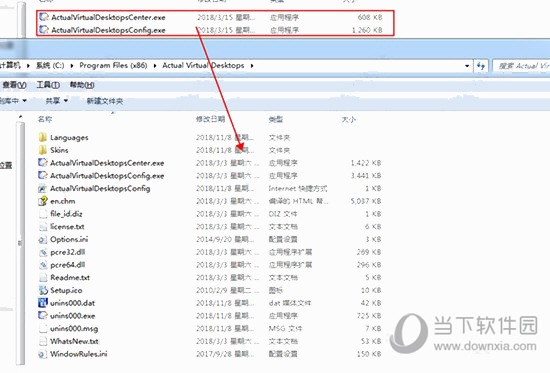The height and width of the screenshot is (373, 550).
Task: Click the 5,037 KB size cell
Action: pyautogui.click(x=366, y=201)
